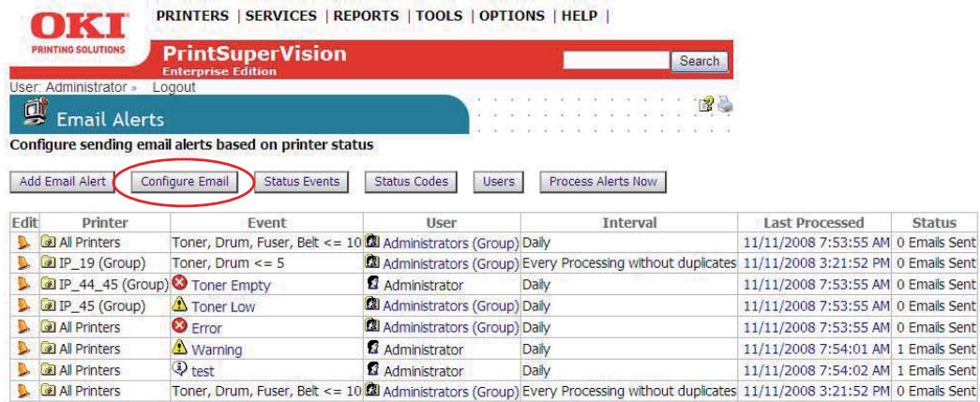980x402 pixels.
Task: Click the Event column header
Action: point(267,222)
